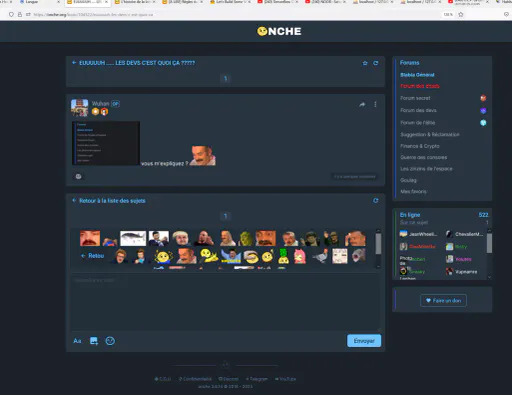Viewport: 512px width, 395px height.
Task: Click the browser address bar URL
Action: [x=93, y=15]
